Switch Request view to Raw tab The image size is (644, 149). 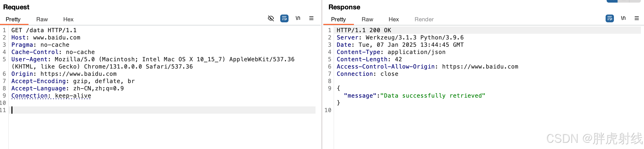[x=42, y=19]
